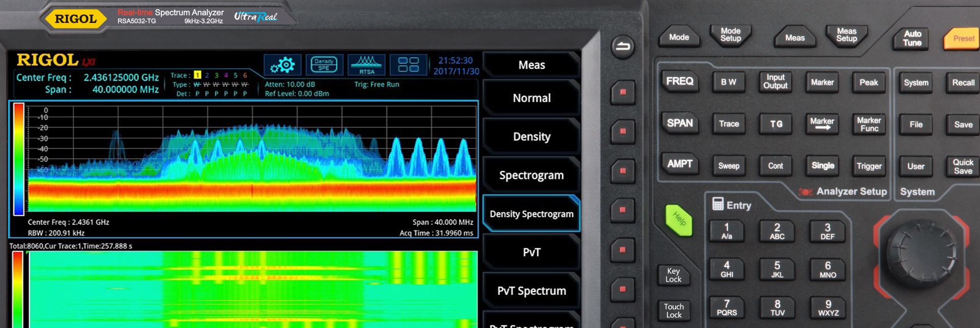Push the System key
The height and width of the screenshot is (328, 980).
tap(916, 83)
